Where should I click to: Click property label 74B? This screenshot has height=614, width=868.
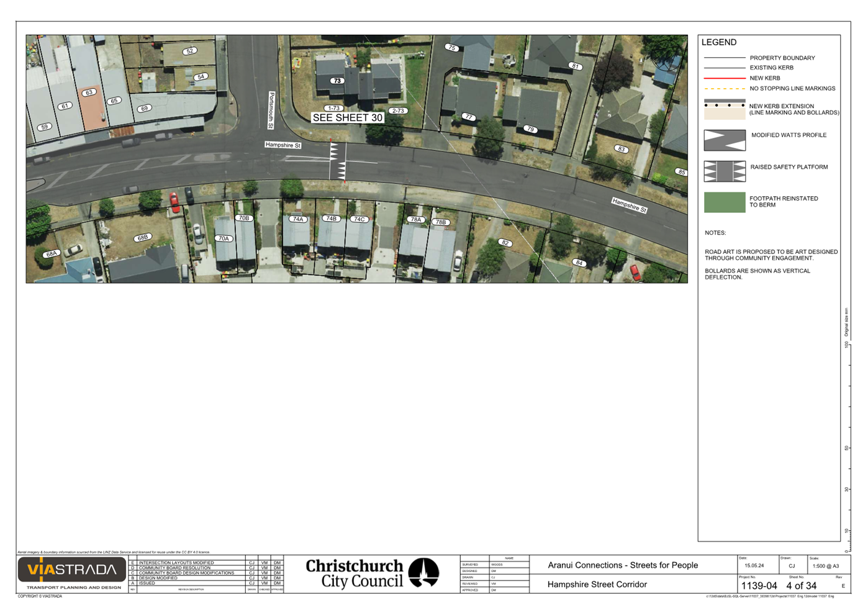click(331, 219)
